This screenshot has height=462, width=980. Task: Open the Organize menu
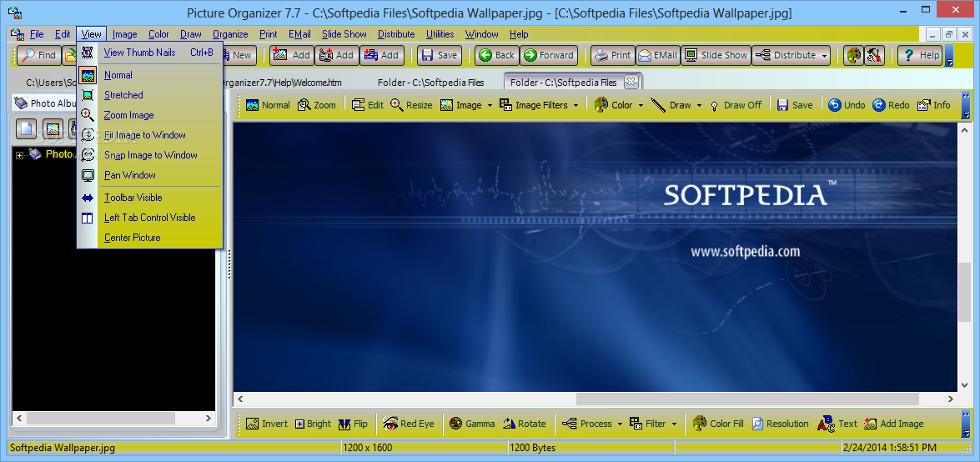(230, 34)
